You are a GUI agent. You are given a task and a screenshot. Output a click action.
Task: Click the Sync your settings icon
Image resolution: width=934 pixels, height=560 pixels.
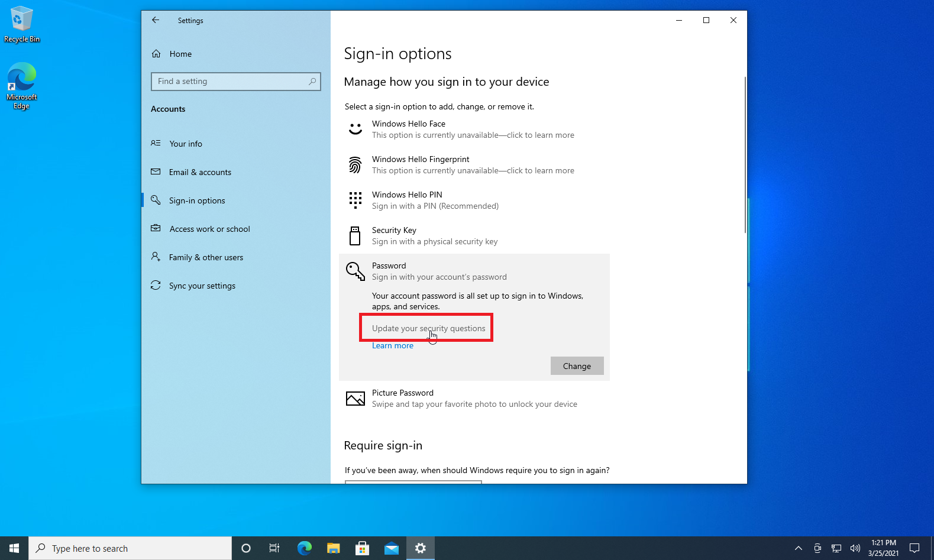pos(156,285)
